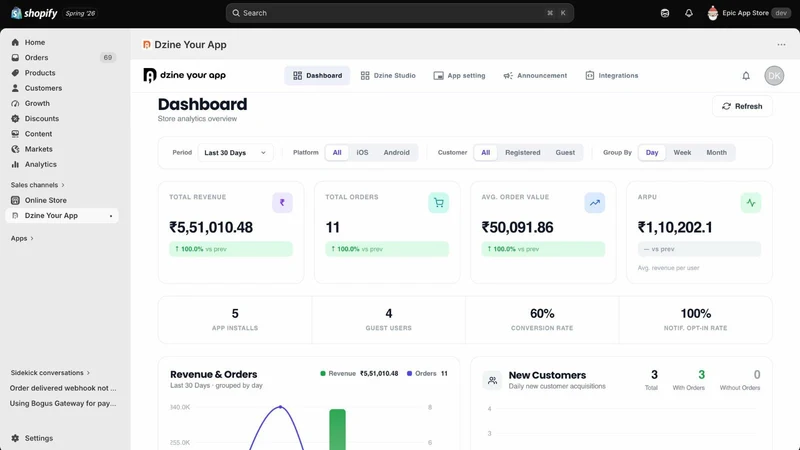Select All in Platform filter
Image resolution: width=800 pixels, height=450 pixels.
(x=337, y=153)
